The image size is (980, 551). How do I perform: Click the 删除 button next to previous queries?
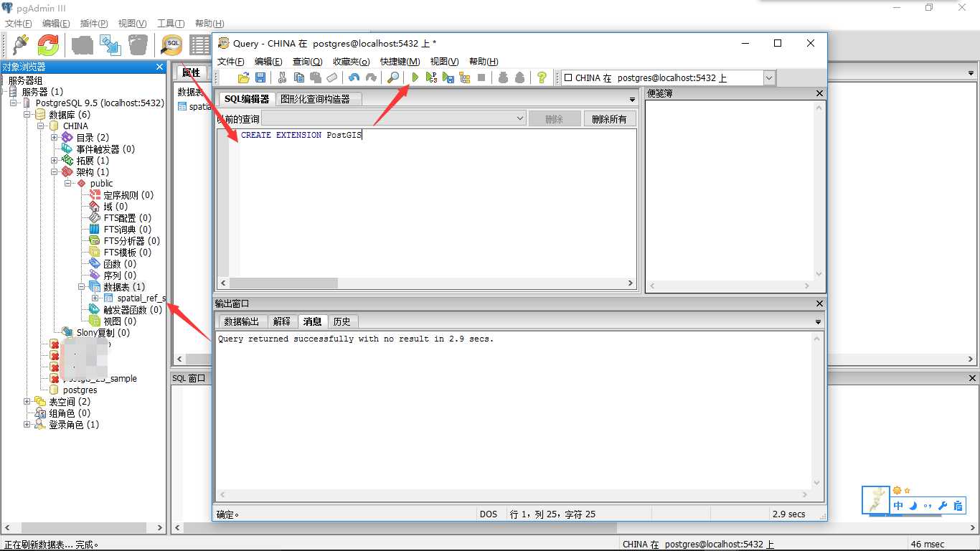point(555,119)
